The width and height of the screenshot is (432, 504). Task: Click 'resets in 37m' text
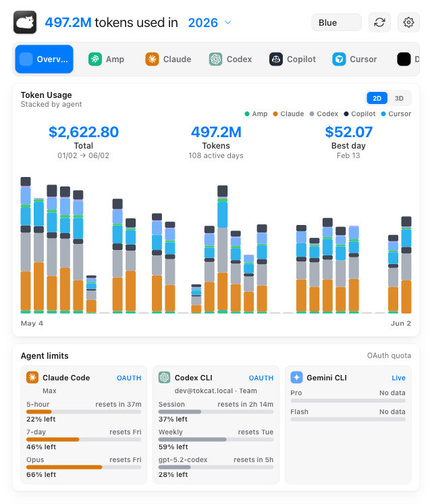[x=118, y=405]
